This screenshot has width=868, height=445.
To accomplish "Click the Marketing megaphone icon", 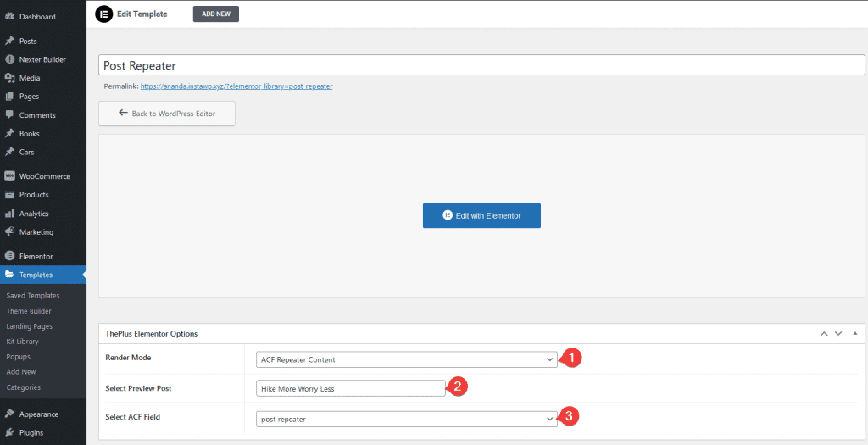I will click(9, 232).
